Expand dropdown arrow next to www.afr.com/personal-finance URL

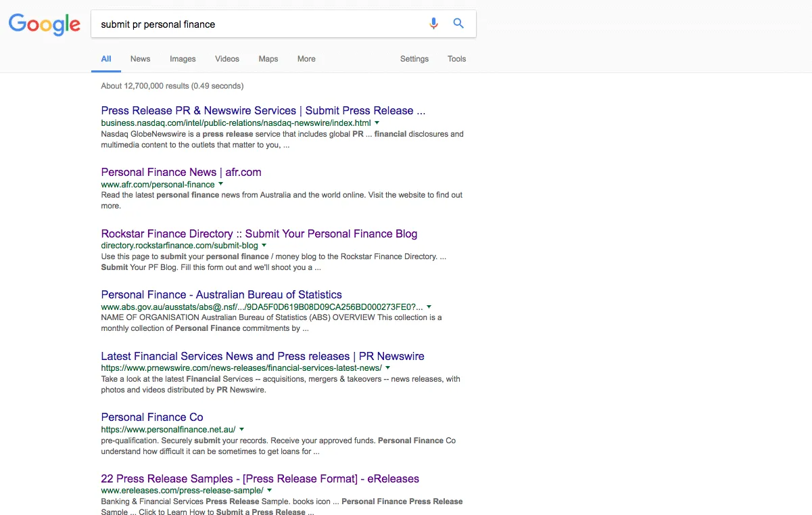pos(220,184)
